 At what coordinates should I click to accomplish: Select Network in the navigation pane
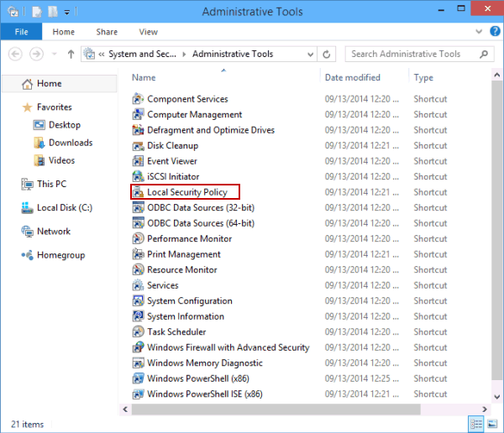[54, 232]
